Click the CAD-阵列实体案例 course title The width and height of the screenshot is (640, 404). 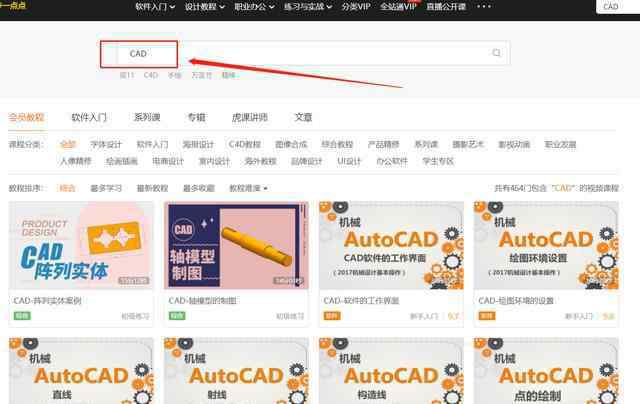point(47,301)
